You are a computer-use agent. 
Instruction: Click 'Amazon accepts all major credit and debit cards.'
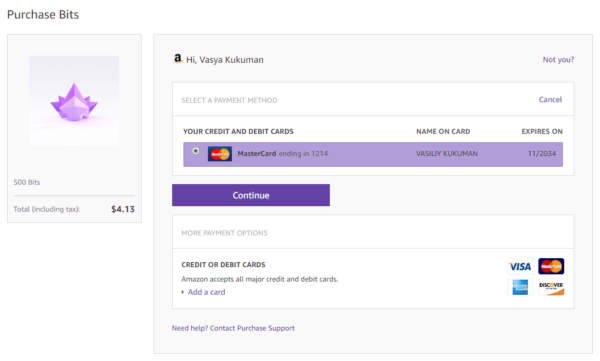[259, 279]
